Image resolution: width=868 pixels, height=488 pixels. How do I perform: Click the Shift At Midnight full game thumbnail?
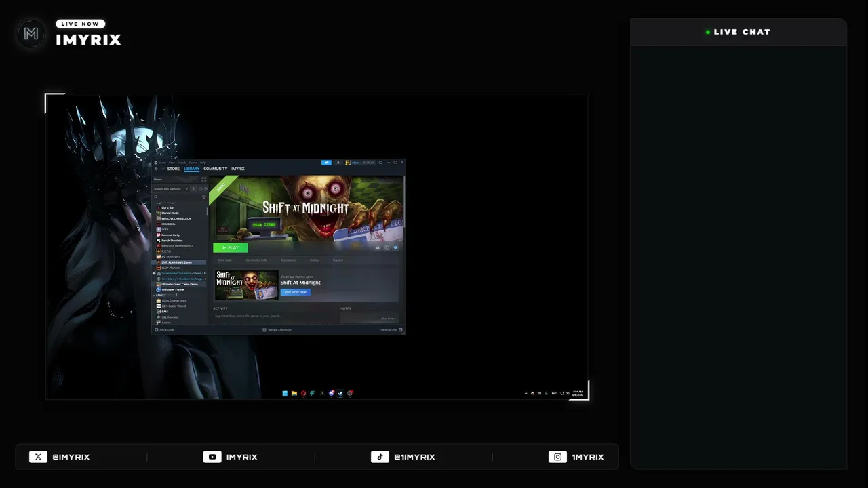tap(247, 285)
